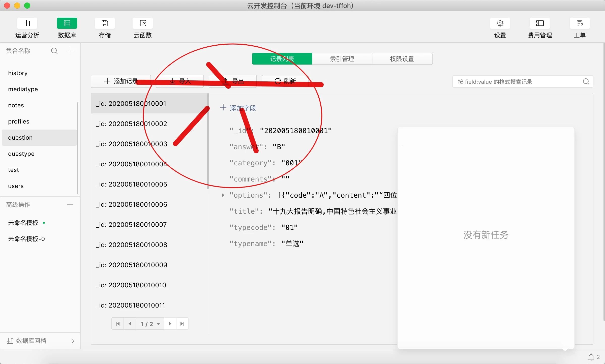Expand the "options" field triangle

[x=223, y=195]
